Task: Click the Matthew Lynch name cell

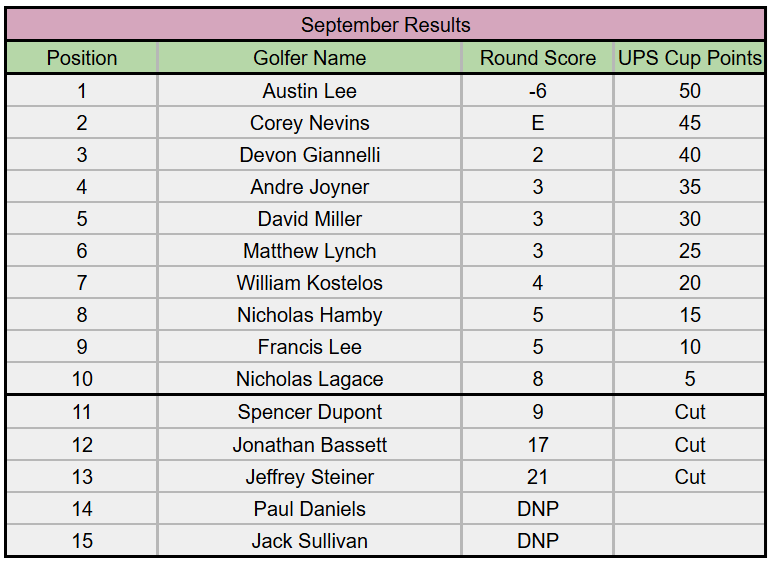Action: click(309, 251)
